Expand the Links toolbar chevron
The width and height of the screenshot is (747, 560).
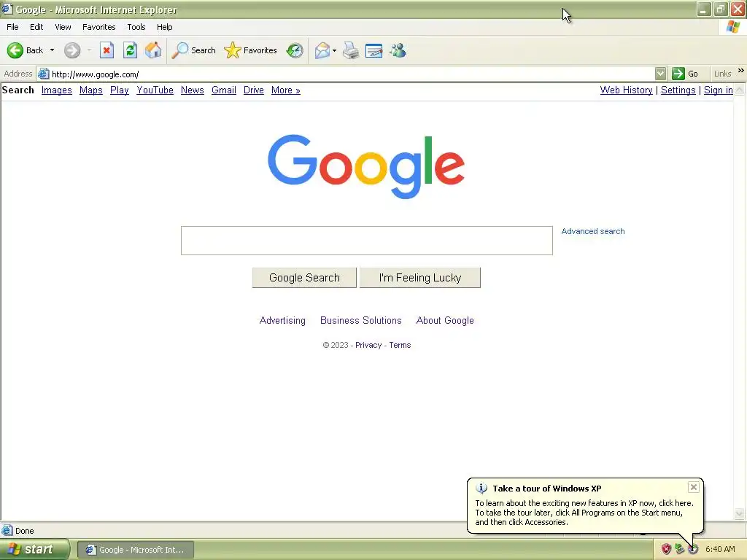tap(741, 71)
